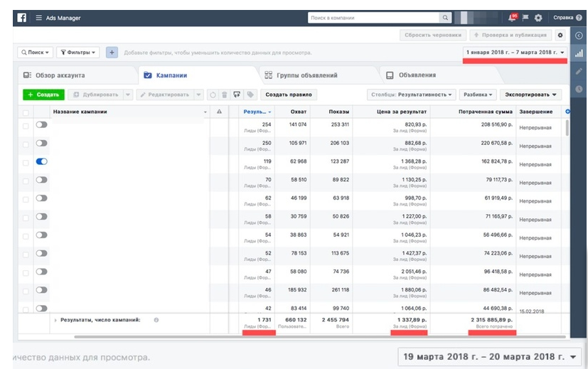Image resolution: width=588 pixels, height=369 pixels.
Task: Expand the Результаты, число кампаний row
Action: [55, 320]
